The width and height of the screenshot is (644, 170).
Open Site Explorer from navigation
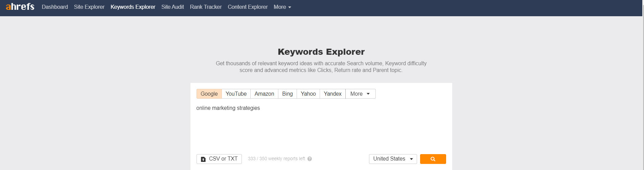click(x=89, y=7)
